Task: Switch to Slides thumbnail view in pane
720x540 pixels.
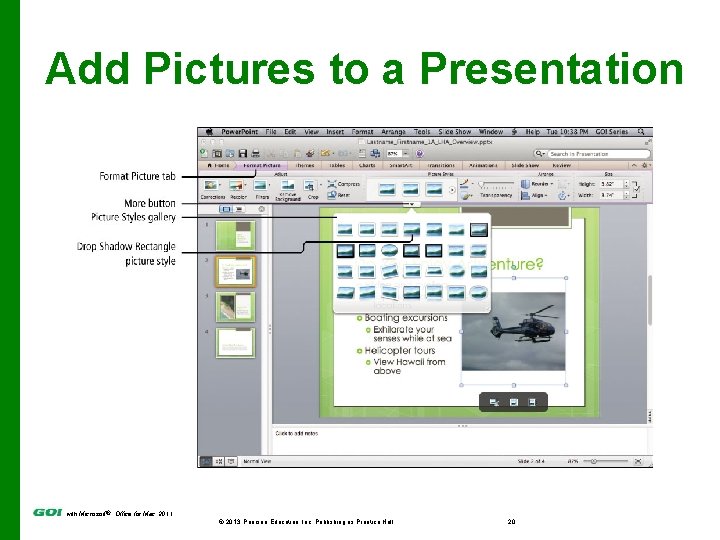Action: (x=225, y=209)
